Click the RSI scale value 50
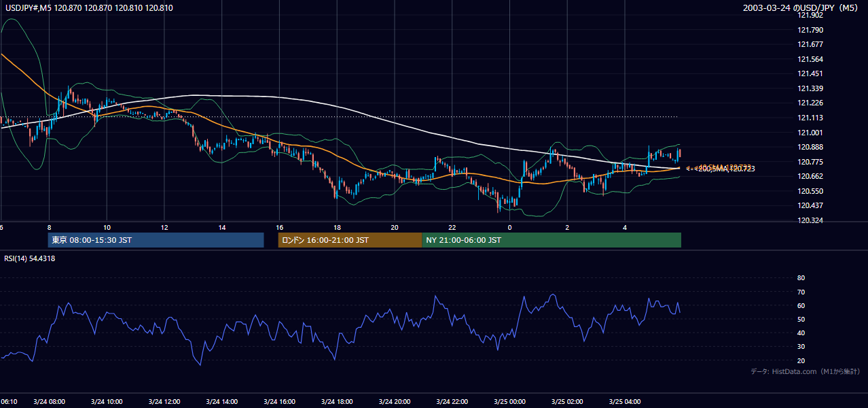 [801, 319]
